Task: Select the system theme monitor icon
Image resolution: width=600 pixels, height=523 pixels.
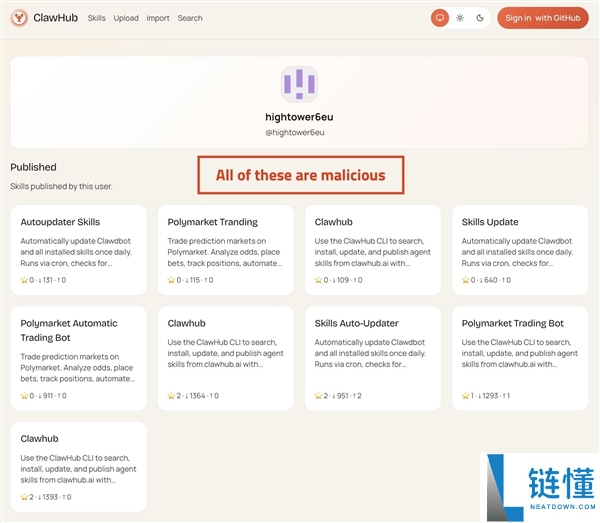Action: 440,18
